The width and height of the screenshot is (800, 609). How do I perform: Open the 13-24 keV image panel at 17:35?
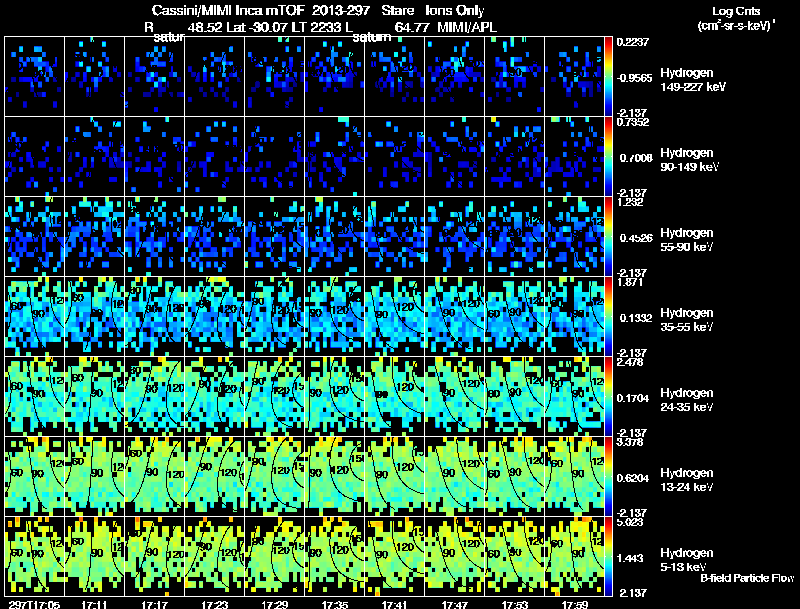pos(335,476)
